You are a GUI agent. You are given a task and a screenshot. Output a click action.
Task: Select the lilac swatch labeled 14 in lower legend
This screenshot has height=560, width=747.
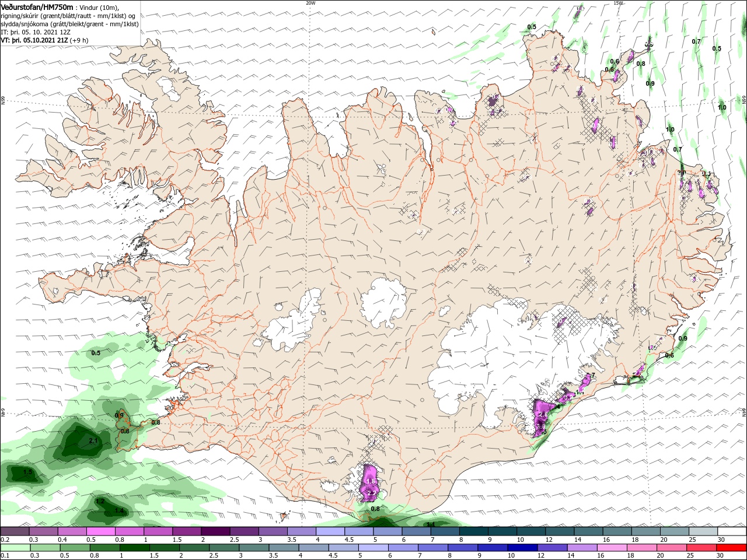click(x=581, y=548)
